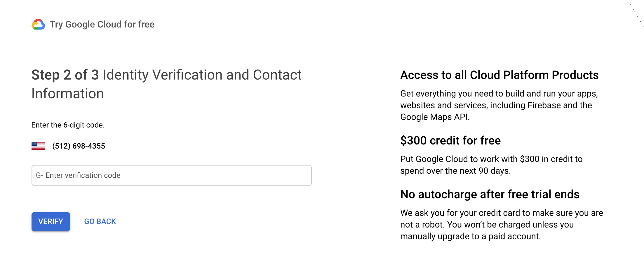Select the GO BACK link
This screenshot has width=644, height=279.
point(100,221)
